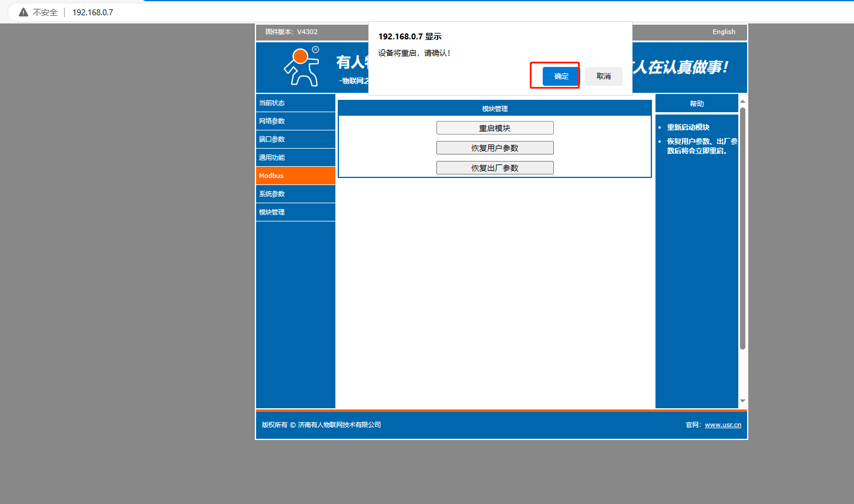
Task: Select 端口参数 sidebar item
Action: (x=295, y=139)
